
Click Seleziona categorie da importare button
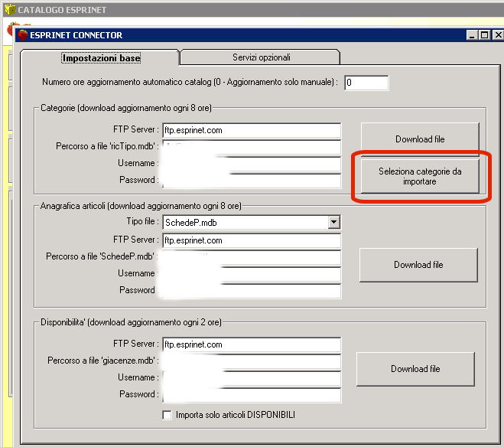[x=420, y=176]
